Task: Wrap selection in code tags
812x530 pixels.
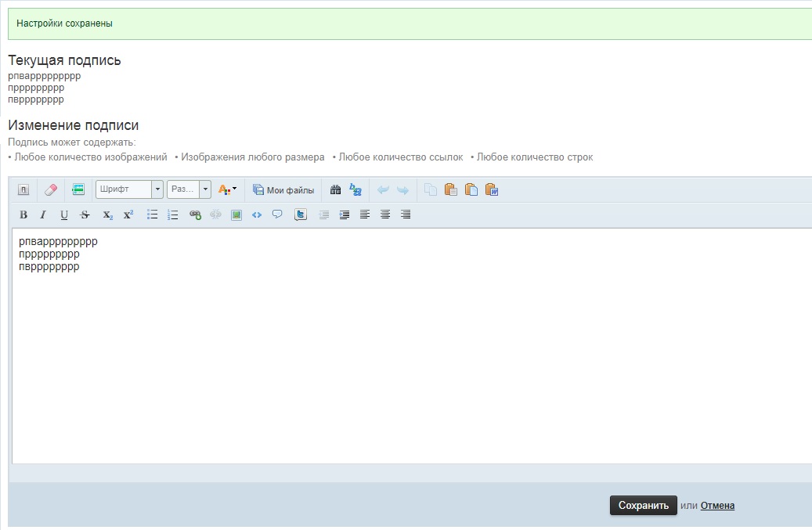Action: 256,215
